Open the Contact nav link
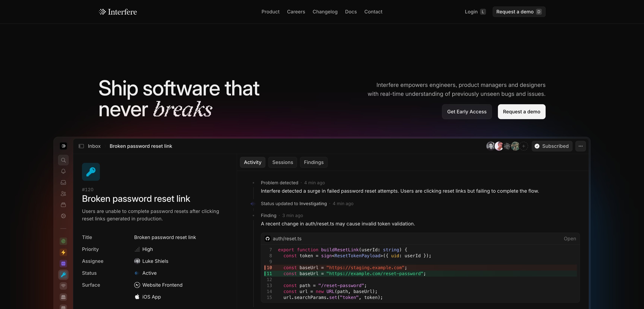644x309 pixels. 373,12
